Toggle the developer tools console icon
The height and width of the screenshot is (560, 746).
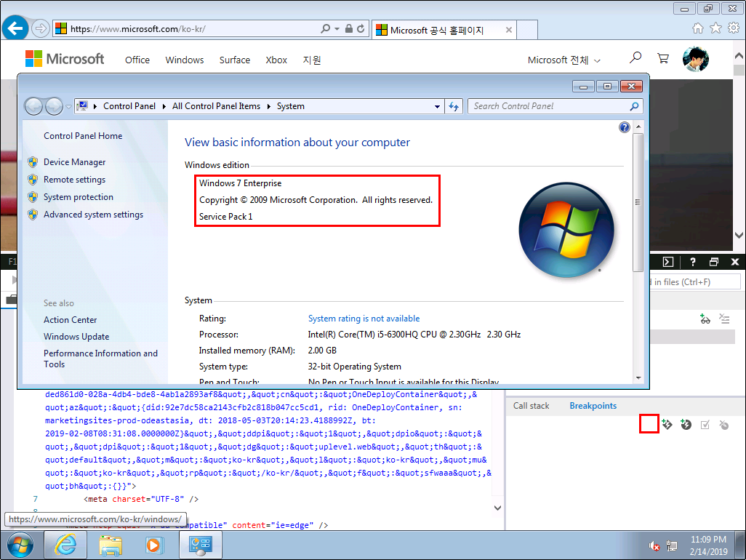pos(668,262)
